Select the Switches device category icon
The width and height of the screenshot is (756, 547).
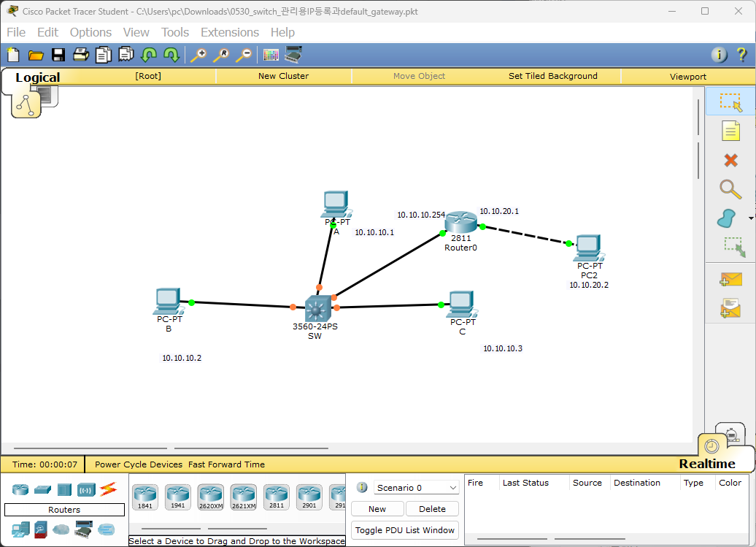tap(42, 490)
